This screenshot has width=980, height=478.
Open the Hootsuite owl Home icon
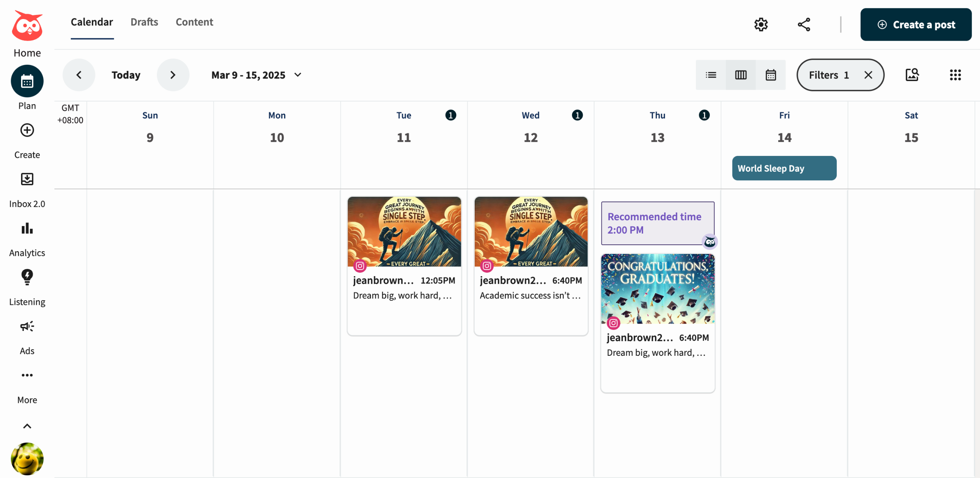pyautogui.click(x=27, y=26)
